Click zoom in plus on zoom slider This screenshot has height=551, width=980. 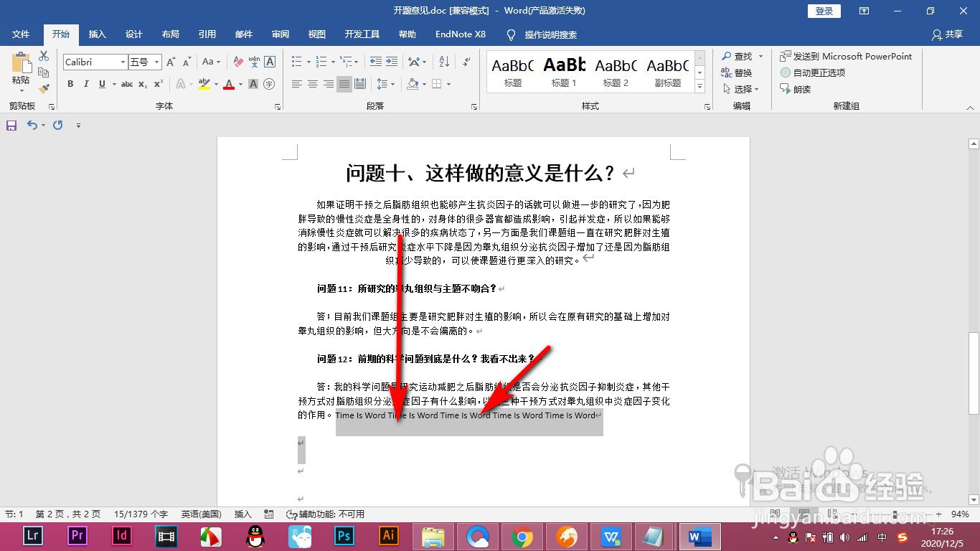tap(938, 514)
